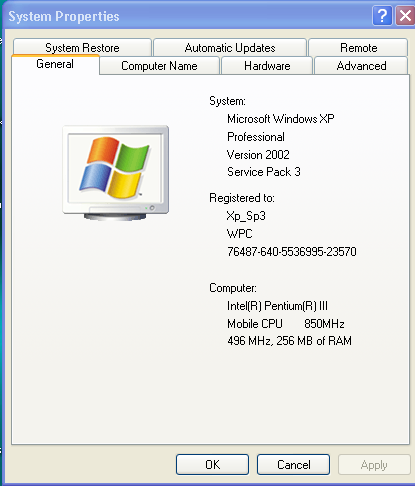
Task: Click the Windows XP logo monitor image
Action: [x=116, y=173]
